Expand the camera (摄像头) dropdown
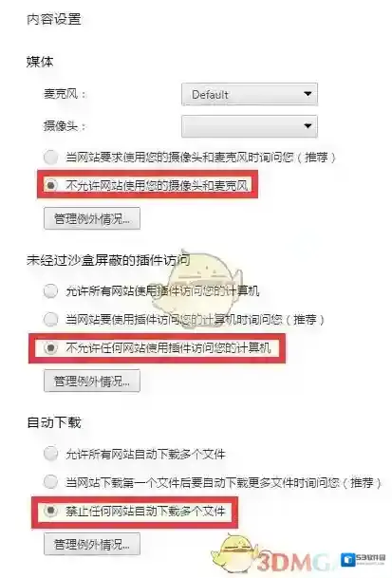Viewport: 392px width, 578px height. (x=250, y=126)
